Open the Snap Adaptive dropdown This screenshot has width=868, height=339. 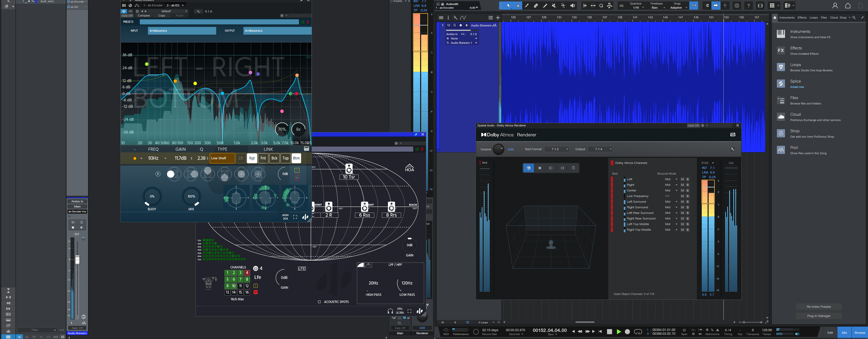(678, 8)
